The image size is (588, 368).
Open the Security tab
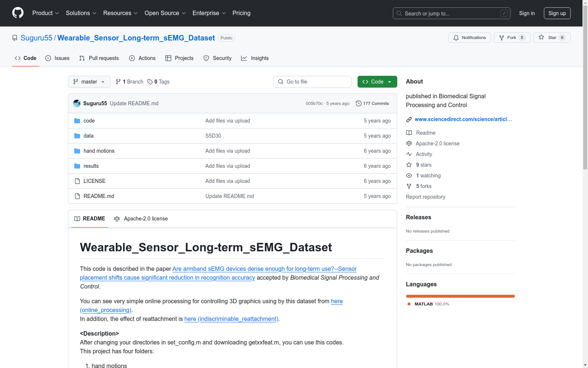click(x=218, y=58)
